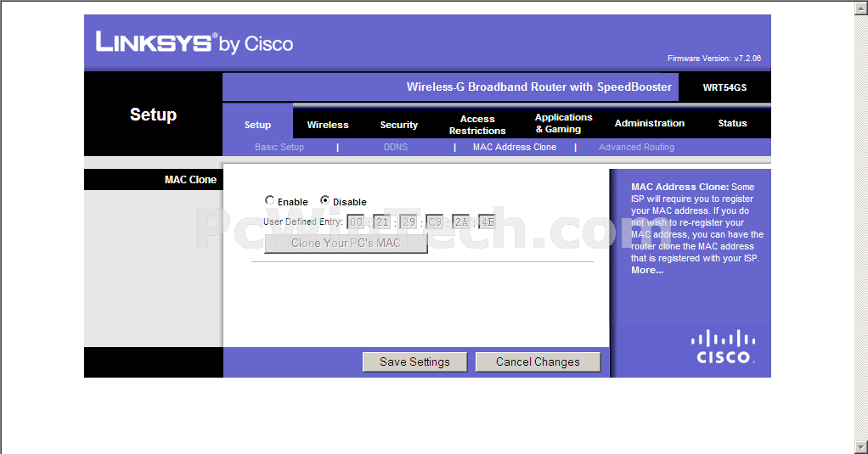Click the Cisco logo
This screenshot has height=454, width=868.
point(723,347)
